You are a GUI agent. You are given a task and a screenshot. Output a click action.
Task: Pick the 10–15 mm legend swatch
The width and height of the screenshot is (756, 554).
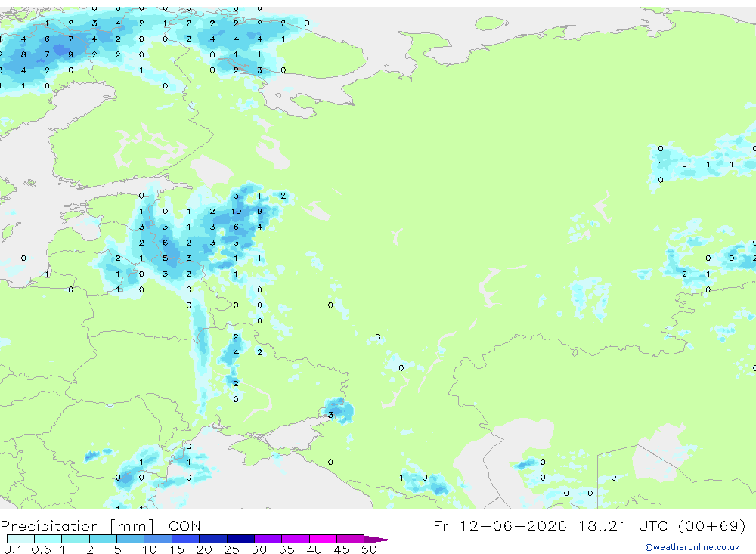pyautogui.click(x=158, y=539)
